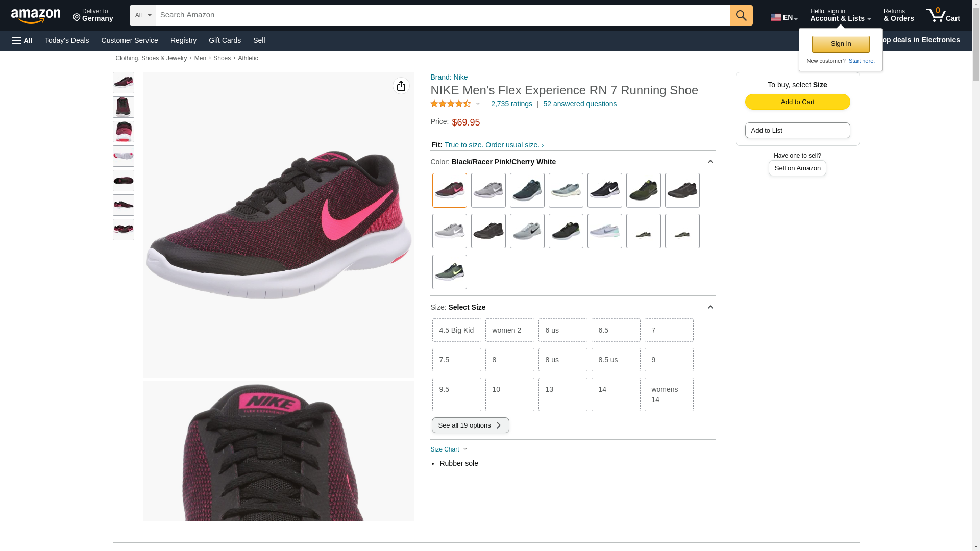980x551 pixels.
Task: Click Add to Cart button
Action: point(797,102)
